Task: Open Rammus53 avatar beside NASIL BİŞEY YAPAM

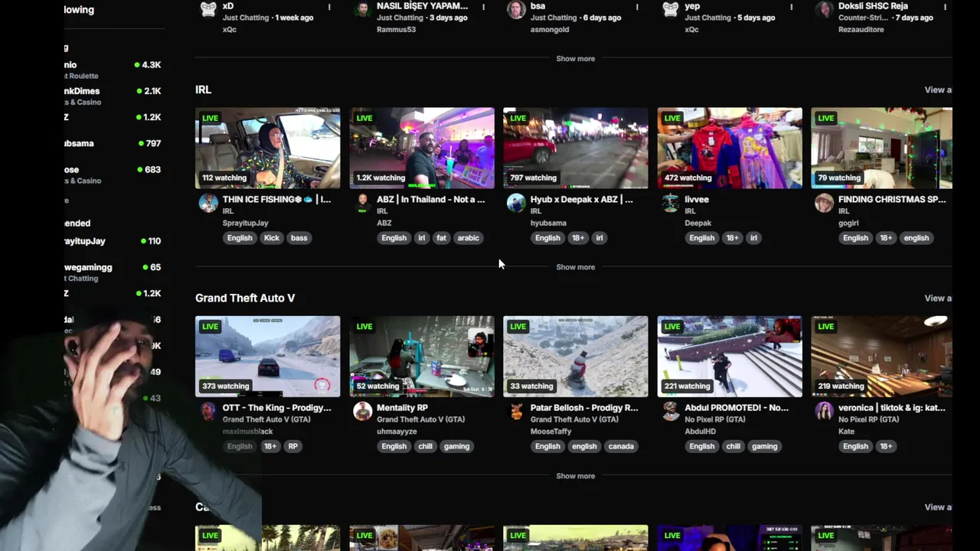Action: (x=363, y=9)
